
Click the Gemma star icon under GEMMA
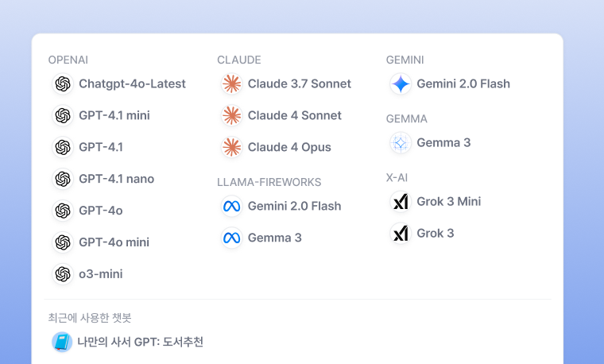coord(401,143)
